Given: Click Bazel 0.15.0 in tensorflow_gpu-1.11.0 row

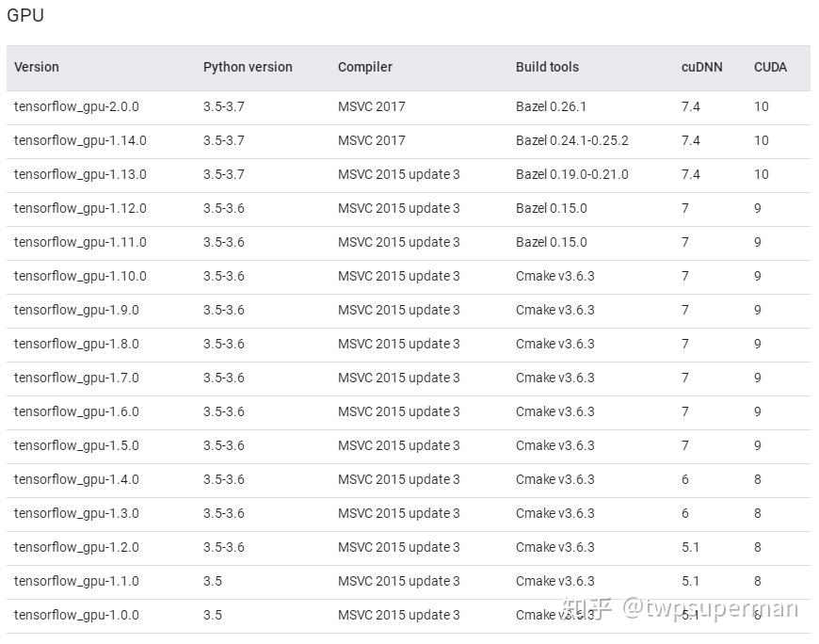Looking at the screenshot, I should (x=551, y=242).
